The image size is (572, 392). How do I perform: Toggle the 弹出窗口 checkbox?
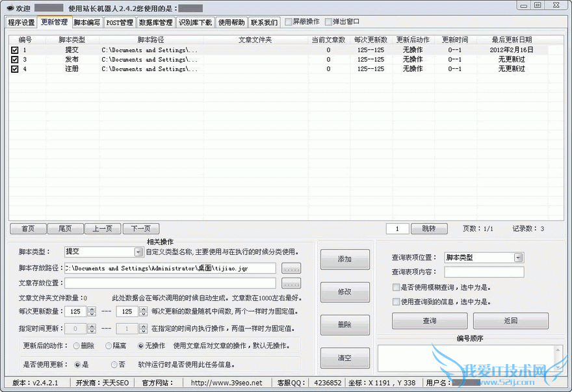point(329,21)
